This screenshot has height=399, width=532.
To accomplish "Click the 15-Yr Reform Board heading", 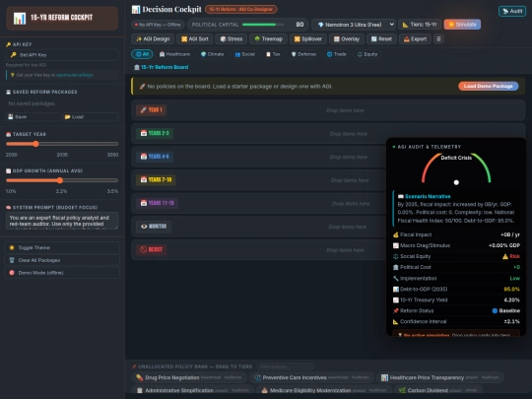I will click(x=162, y=67).
